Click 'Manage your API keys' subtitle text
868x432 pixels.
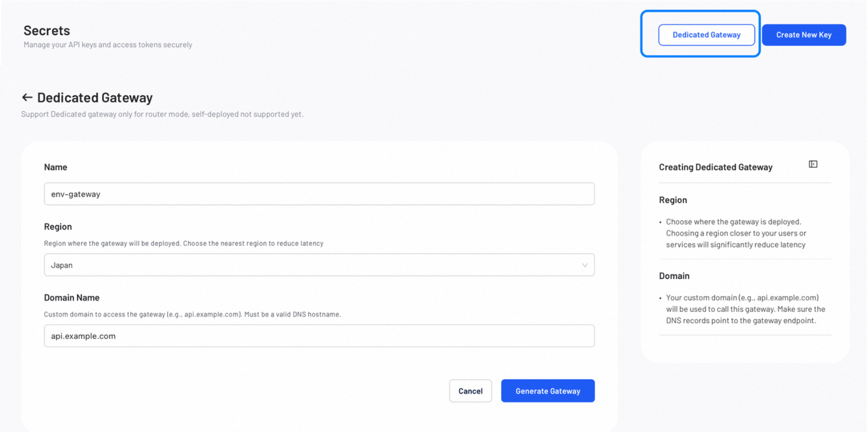point(108,45)
